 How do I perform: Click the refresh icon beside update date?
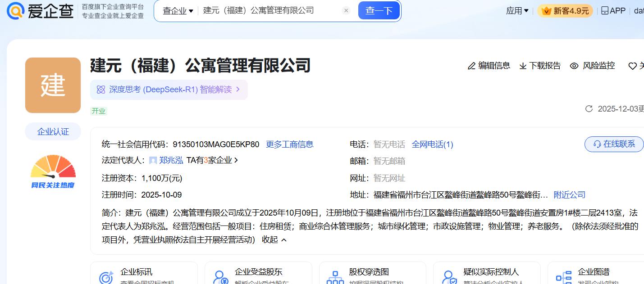tap(589, 109)
